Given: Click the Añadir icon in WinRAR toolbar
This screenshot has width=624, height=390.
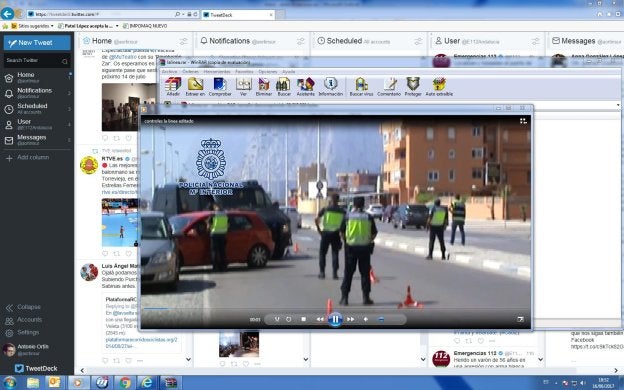Looking at the screenshot, I should (173, 87).
